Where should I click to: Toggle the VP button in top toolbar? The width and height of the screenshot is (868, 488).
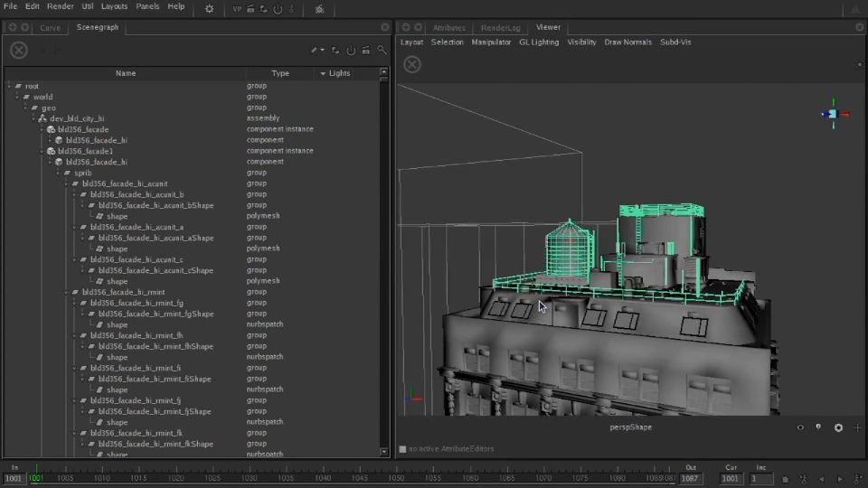pos(237,8)
